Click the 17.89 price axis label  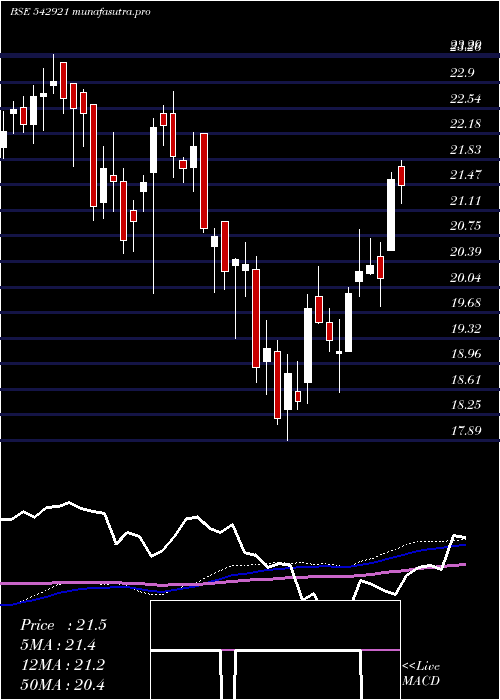click(466, 431)
